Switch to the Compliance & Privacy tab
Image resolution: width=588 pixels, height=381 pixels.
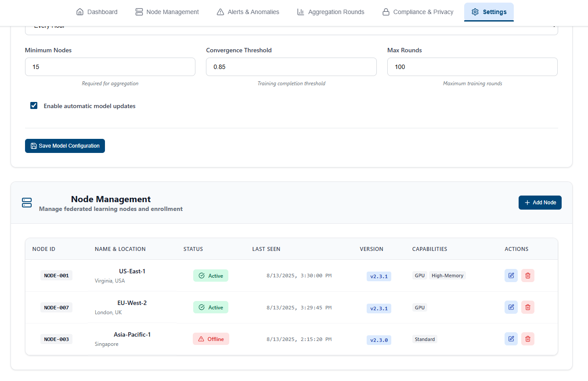click(x=418, y=12)
